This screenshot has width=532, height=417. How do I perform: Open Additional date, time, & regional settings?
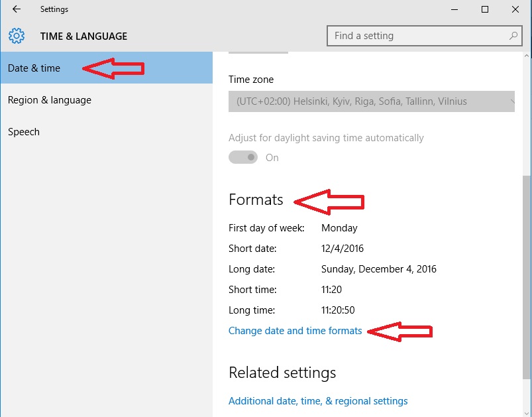pos(318,401)
